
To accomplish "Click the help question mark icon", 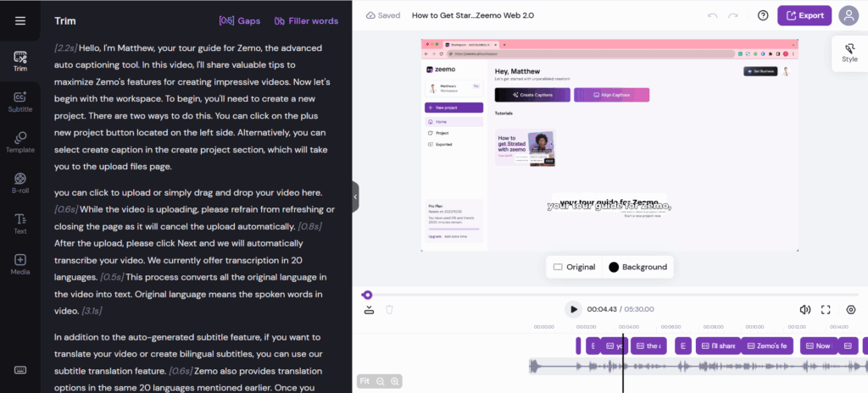I will click(x=763, y=15).
